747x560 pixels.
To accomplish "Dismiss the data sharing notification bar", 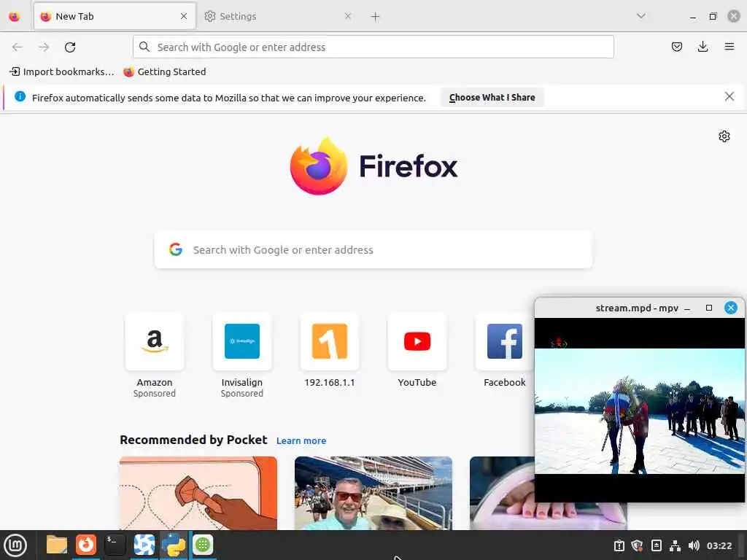I will pyautogui.click(x=729, y=97).
